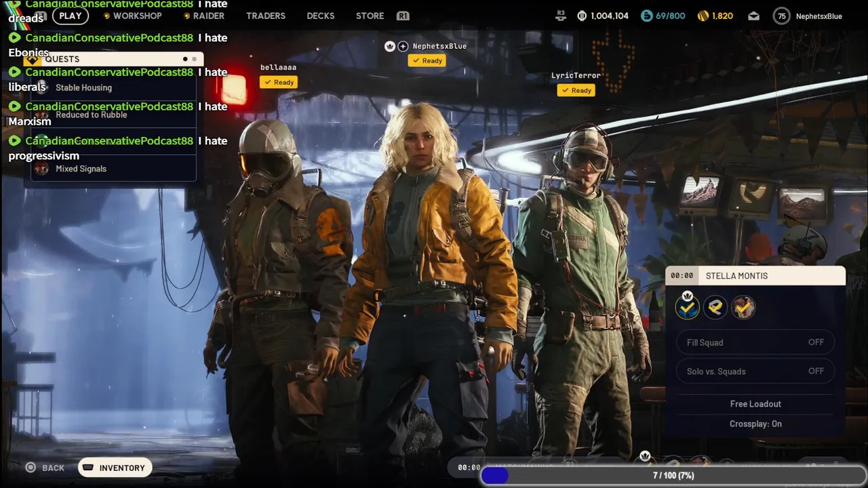Click the chat play icon beside 'I hate Marxism'
This screenshot has width=868, height=488.
click(15, 106)
